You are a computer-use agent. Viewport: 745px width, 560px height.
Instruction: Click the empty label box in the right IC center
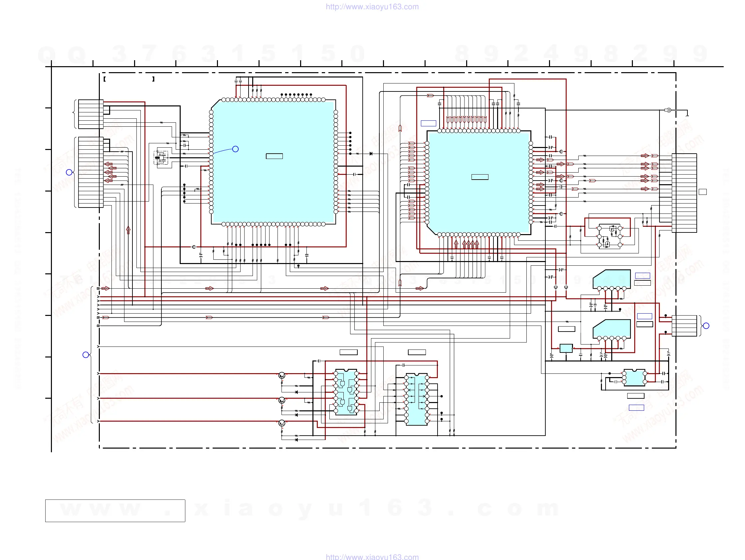coord(479,177)
